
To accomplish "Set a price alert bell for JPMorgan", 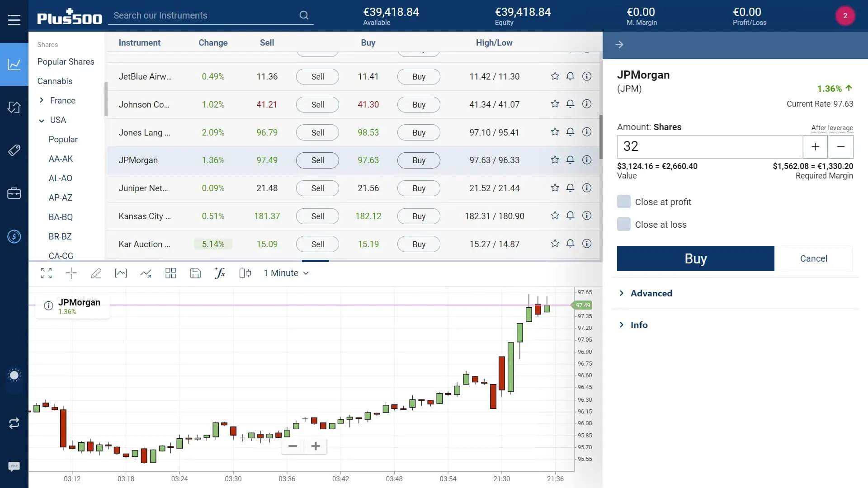I will point(570,160).
